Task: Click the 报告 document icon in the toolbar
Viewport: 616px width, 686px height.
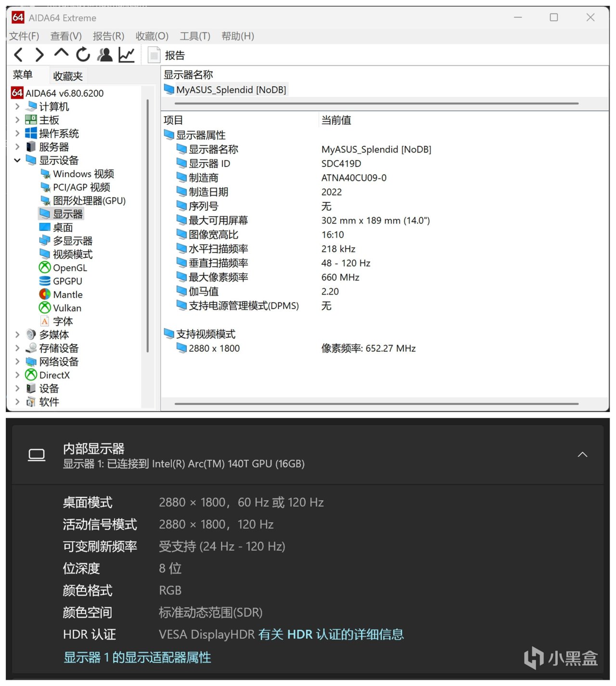Action: tap(154, 55)
